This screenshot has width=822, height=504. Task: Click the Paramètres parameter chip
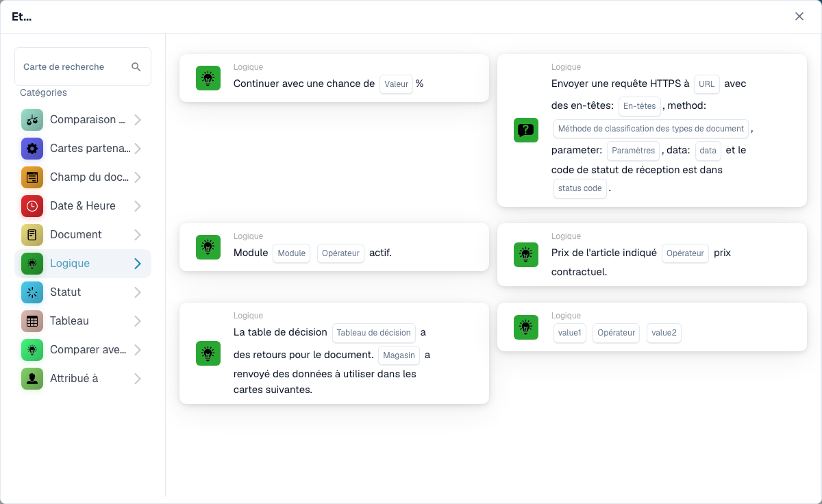tap(634, 150)
